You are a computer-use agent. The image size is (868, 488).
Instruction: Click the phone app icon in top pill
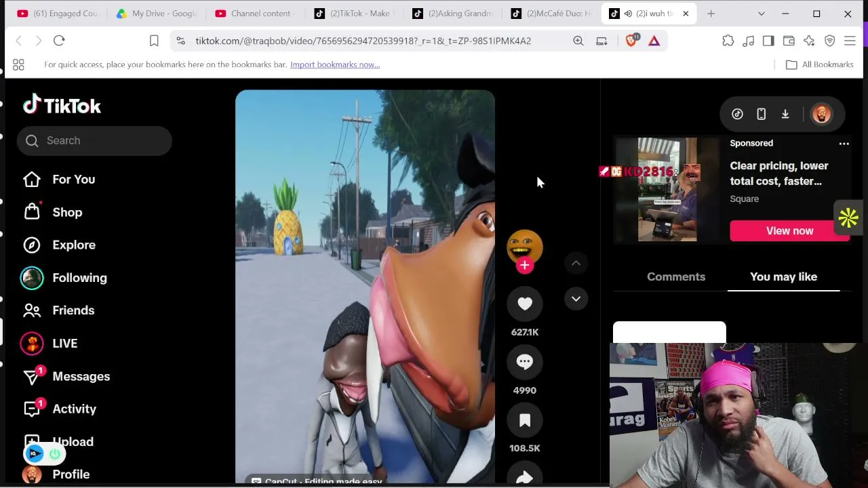[762, 114]
